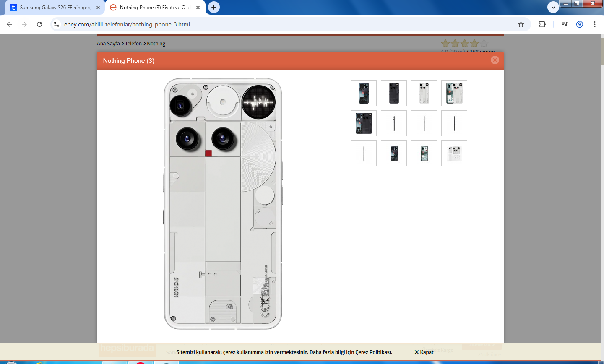Open a new browser tab

214,7
